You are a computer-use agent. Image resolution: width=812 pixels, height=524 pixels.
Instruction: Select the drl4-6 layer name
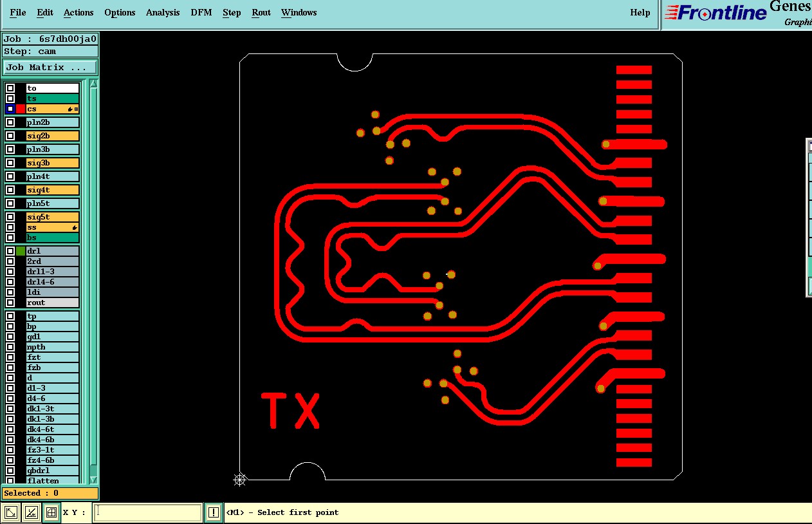[x=53, y=282]
